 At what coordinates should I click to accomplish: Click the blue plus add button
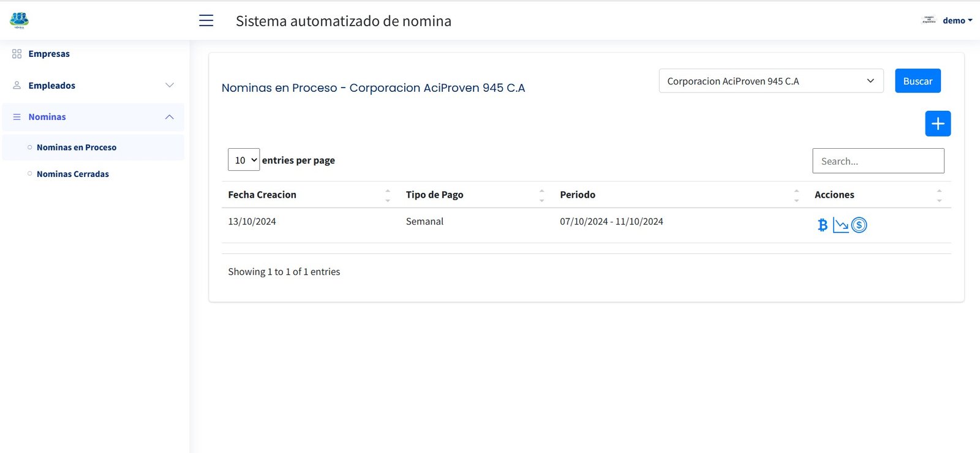point(937,124)
